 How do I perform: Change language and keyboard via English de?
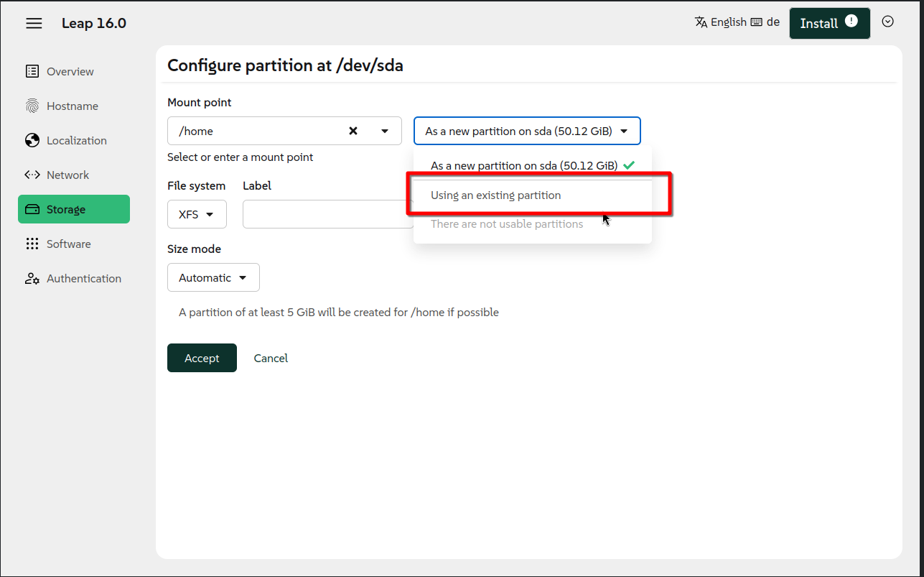coord(737,22)
